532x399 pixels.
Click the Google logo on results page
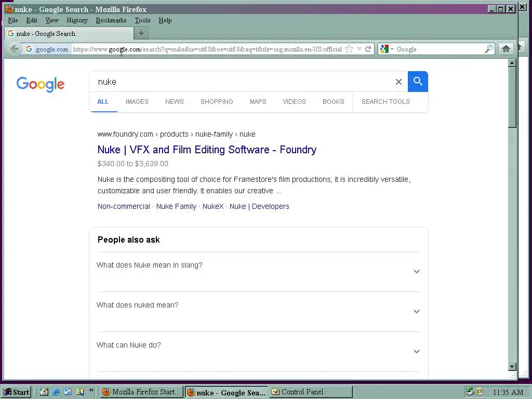point(41,84)
